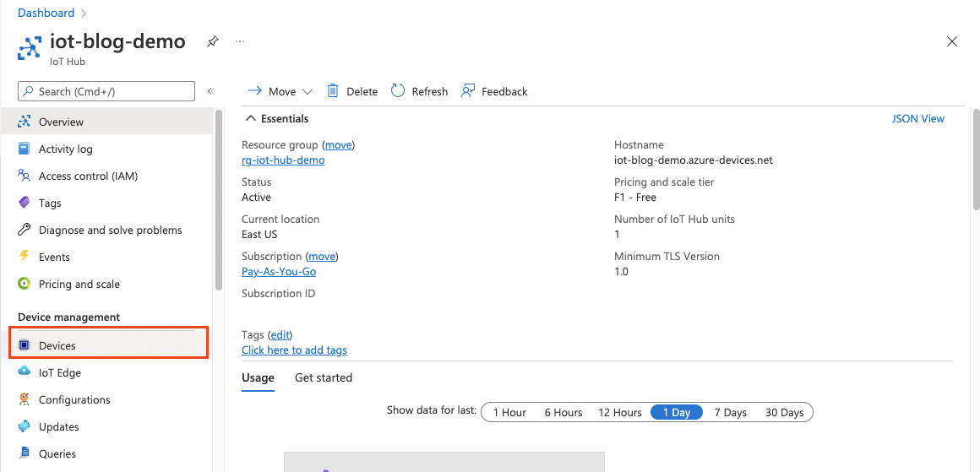This screenshot has width=980, height=472.
Task: Select the 30 Days time range
Action: (x=784, y=412)
